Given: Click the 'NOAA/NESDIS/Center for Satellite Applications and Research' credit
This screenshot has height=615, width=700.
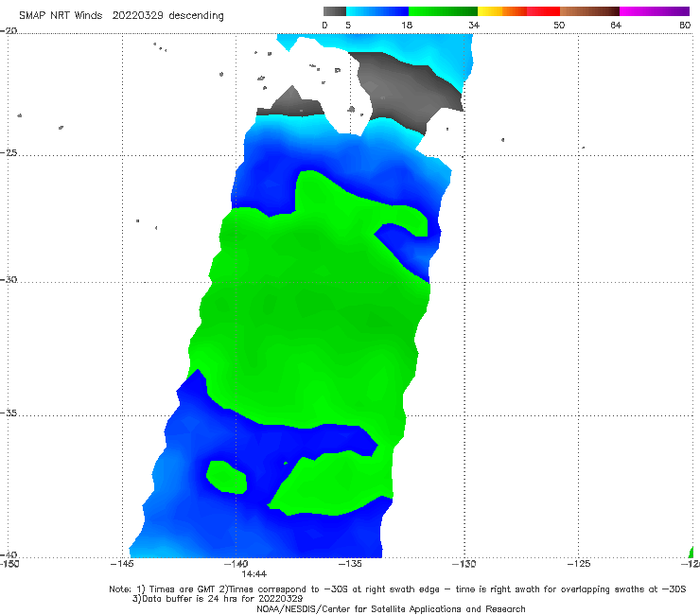Looking at the screenshot, I should click(391, 609).
